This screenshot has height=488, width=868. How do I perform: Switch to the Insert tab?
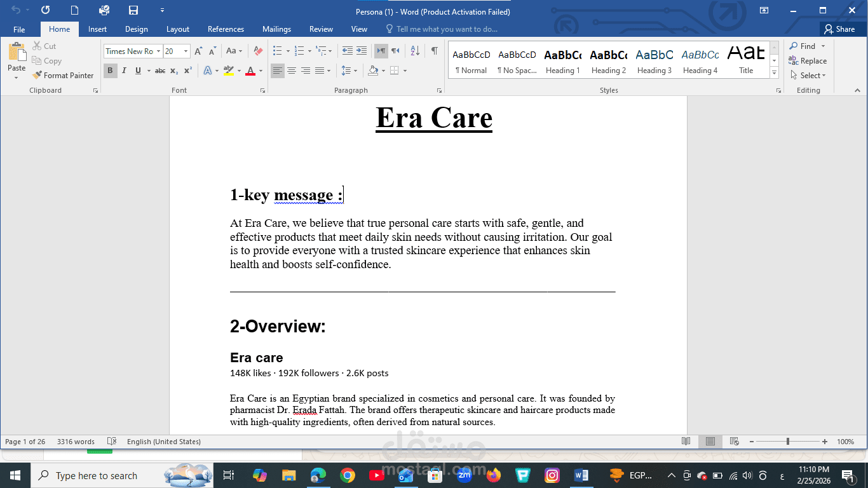[97, 29]
